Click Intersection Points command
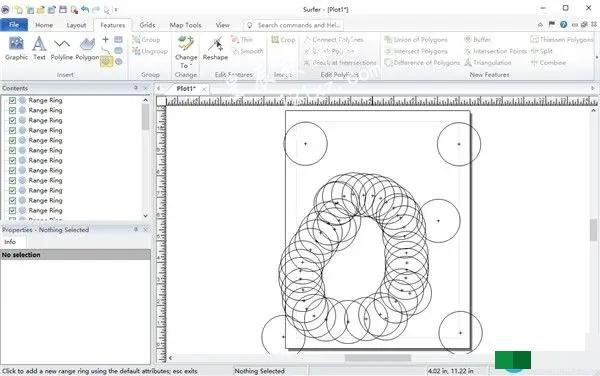The image size is (600, 376). 496,51
